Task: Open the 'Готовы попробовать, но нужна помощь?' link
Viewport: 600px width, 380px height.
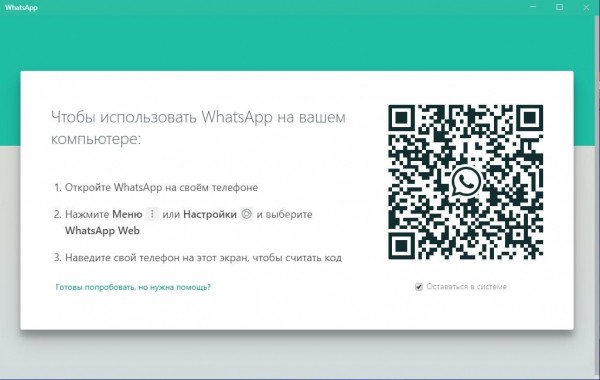Action: tap(133, 287)
